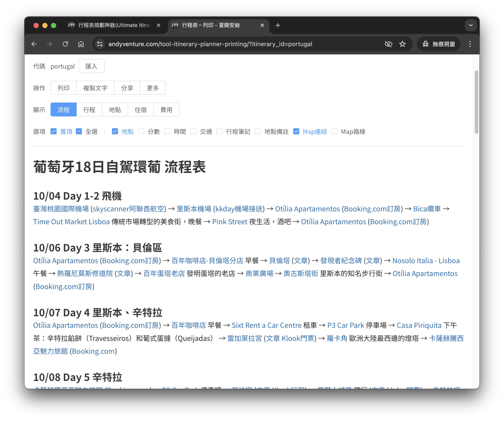504x421 pixels.
Task: Click the browser forward arrow
Action: [50, 44]
